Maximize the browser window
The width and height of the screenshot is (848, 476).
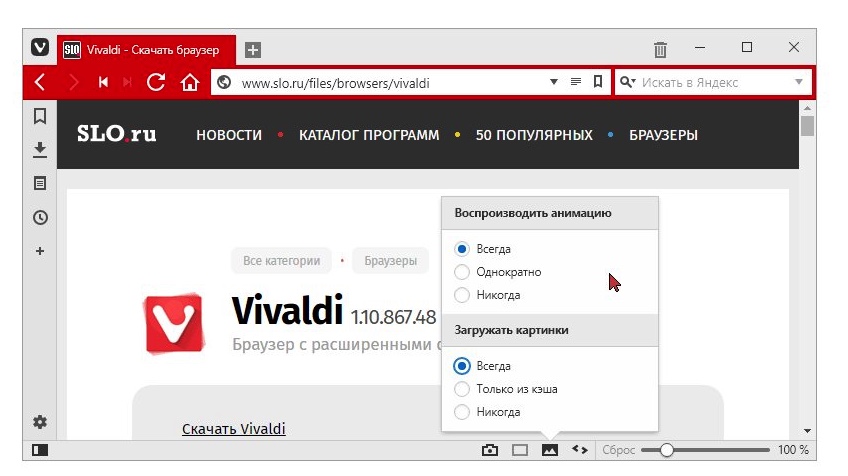pyautogui.click(x=747, y=48)
